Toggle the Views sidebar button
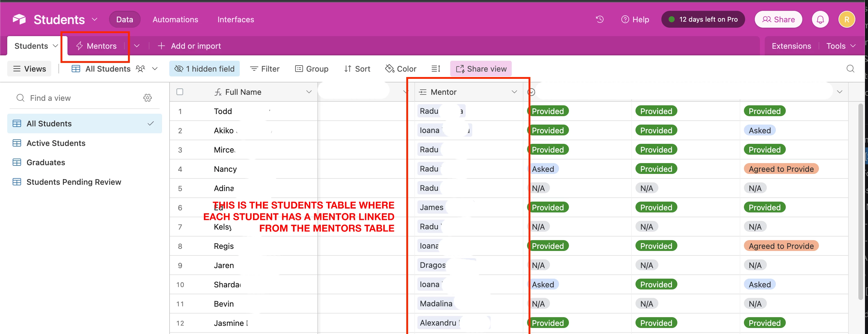The width and height of the screenshot is (868, 334). [29, 69]
